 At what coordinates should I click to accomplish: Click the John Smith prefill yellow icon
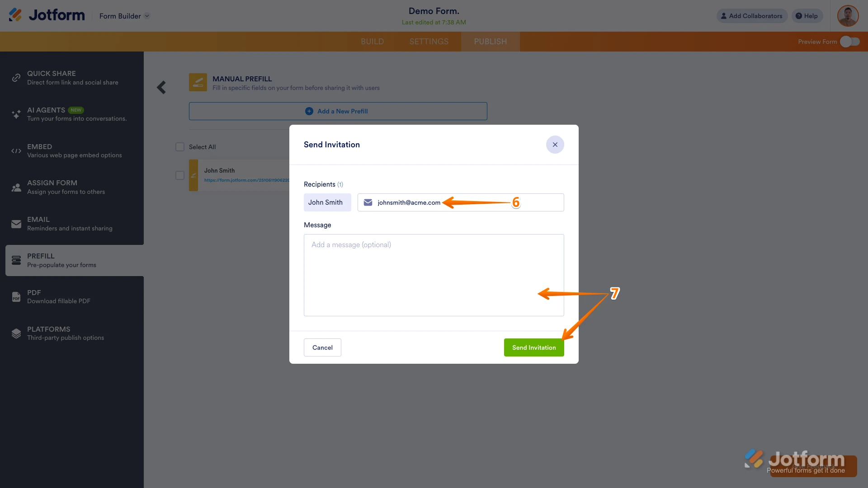point(193,175)
